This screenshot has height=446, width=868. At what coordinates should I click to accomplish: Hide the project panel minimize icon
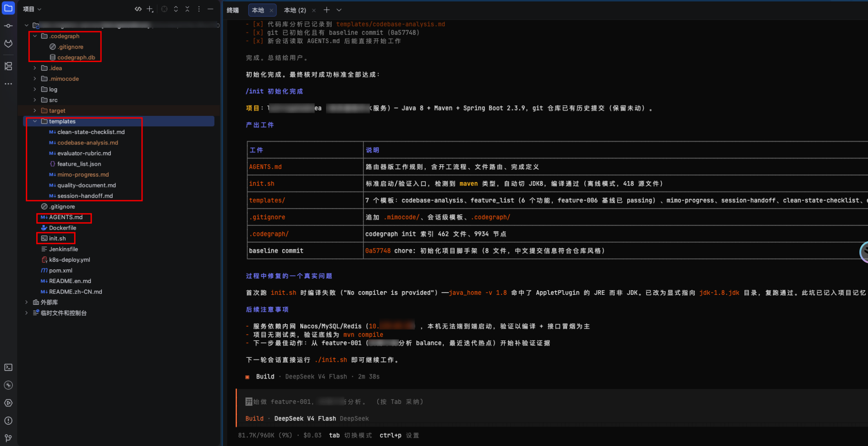(210, 9)
